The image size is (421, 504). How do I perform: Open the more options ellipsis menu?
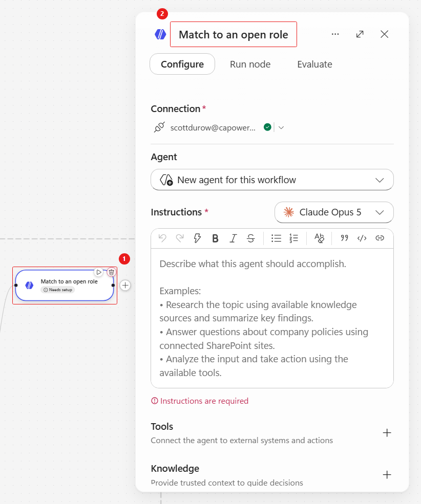(x=335, y=34)
